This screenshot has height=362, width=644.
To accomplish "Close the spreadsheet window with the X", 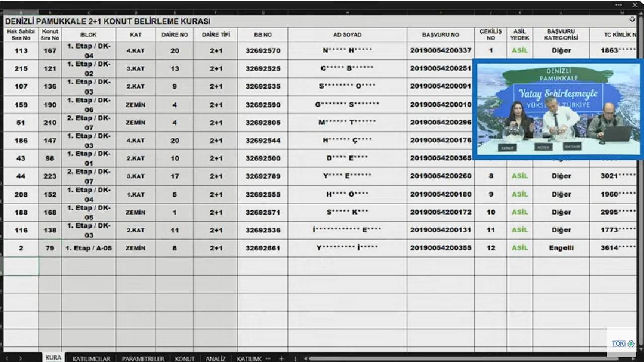I will click(x=635, y=4).
